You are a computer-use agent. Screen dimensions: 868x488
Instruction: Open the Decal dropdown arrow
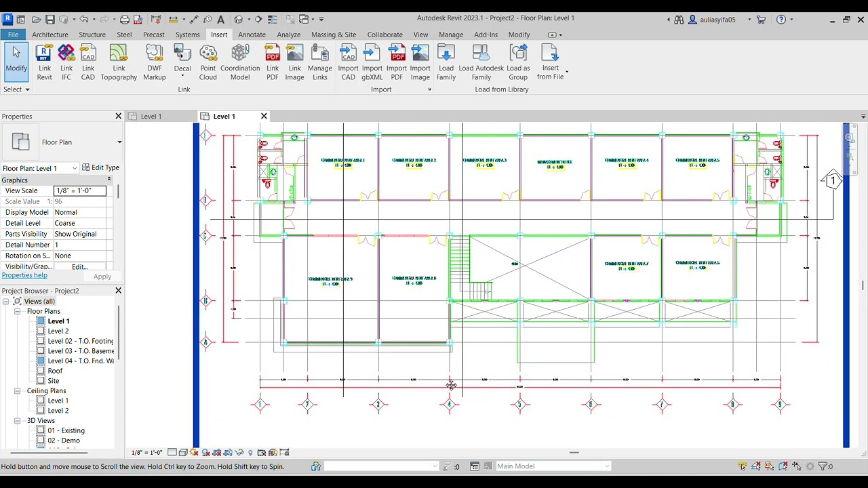click(x=182, y=75)
